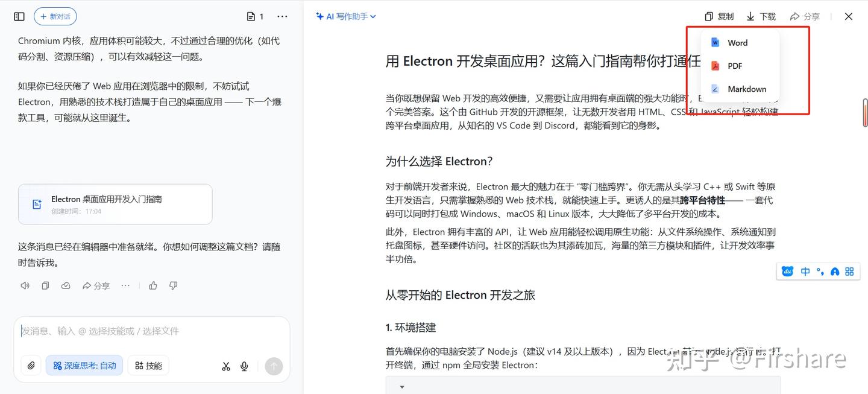Switch IME Chinese mode via 中
This screenshot has height=394, width=868.
click(x=805, y=272)
